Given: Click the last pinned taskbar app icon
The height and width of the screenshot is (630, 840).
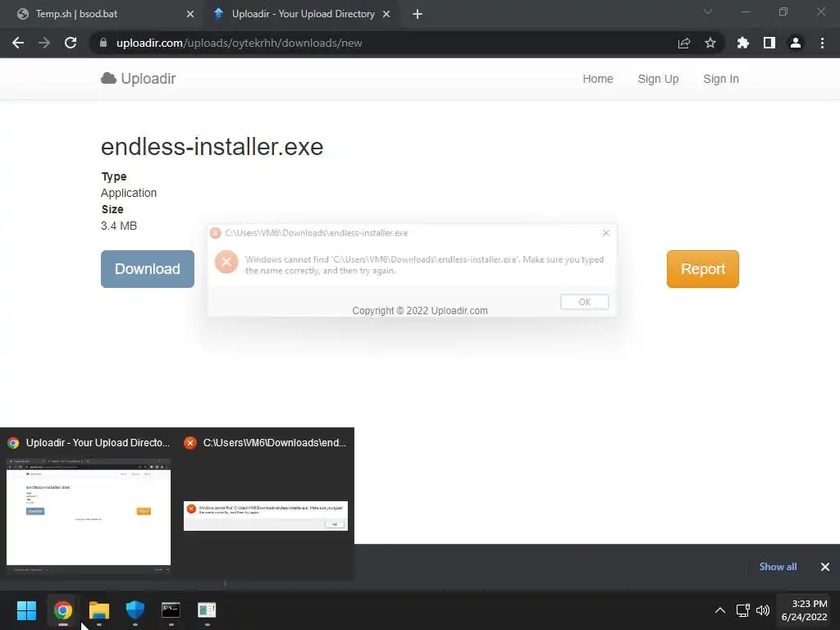Looking at the screenshot, I should pos(207,610).
